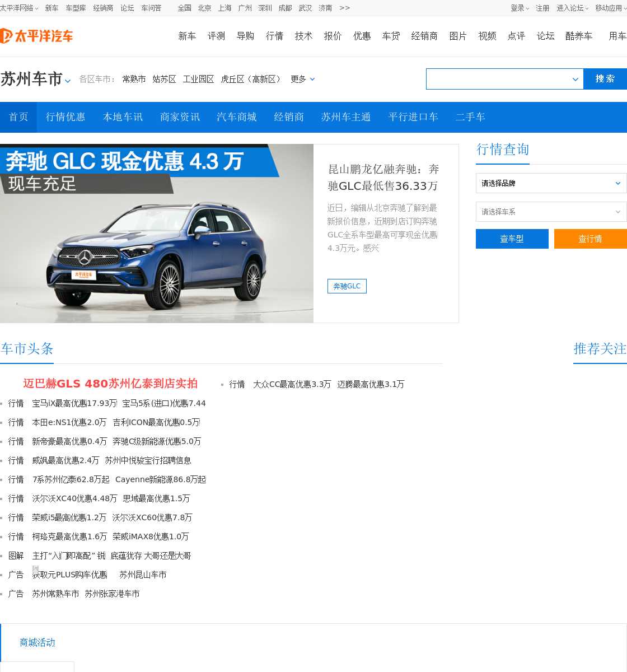This screenshot has height=672, width=627.
Task: Select the 二手车 nav tab
Action: click(470, 117)
